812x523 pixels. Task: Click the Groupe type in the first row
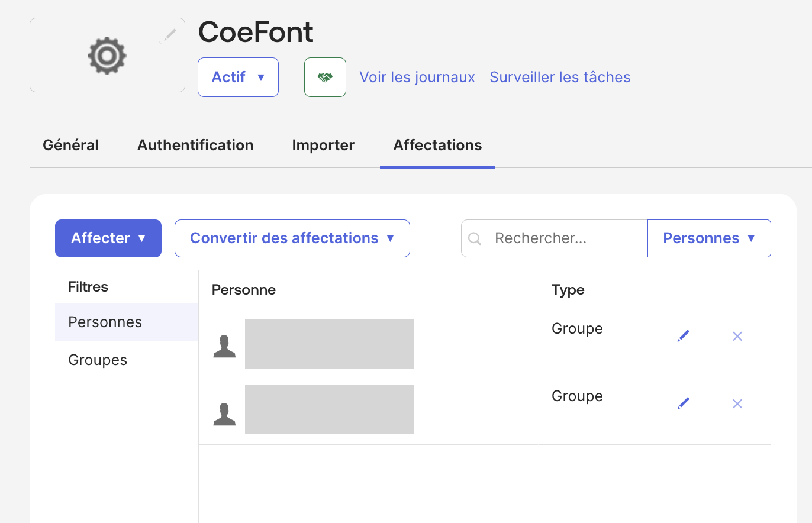coord(577,328)
